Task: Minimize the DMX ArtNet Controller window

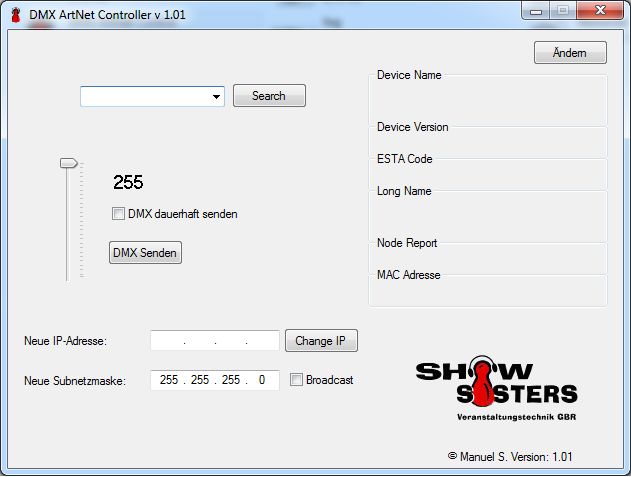Action: coord(537,12)
